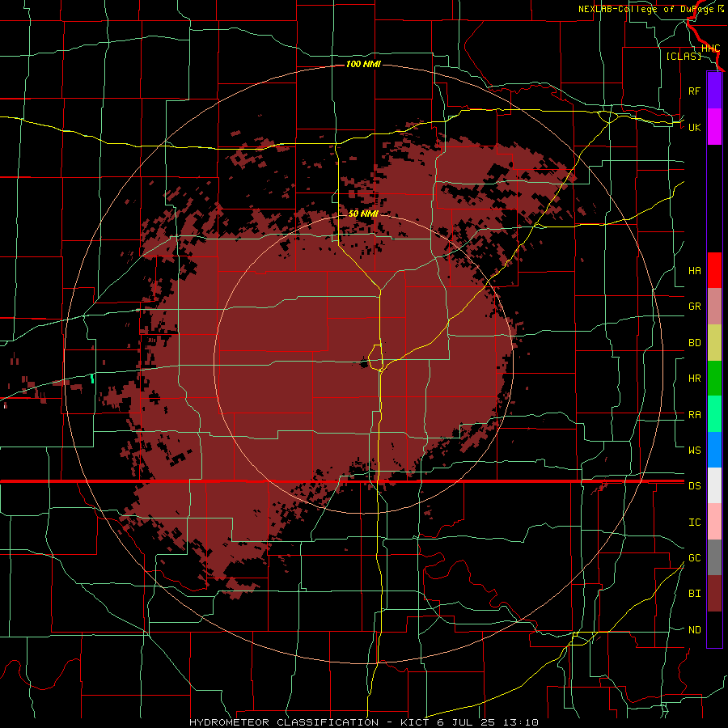Viewport: 728px width, 728px height.
Task: Click the HR legend label
Action: click(x=694, y=378)
